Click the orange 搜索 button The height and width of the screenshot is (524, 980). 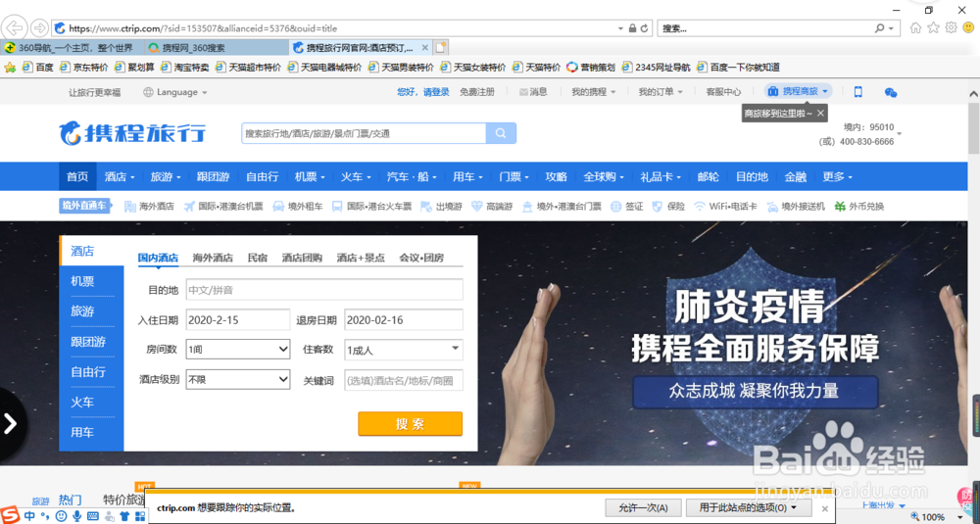click(410, 424)
